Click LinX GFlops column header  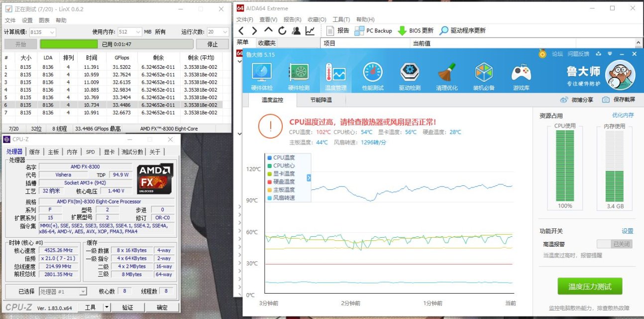click(121, 57)
